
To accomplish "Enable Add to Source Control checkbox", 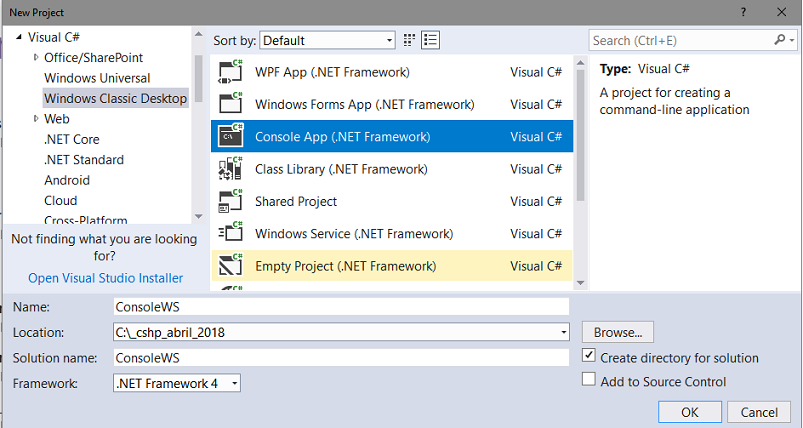I will point(589,381).
